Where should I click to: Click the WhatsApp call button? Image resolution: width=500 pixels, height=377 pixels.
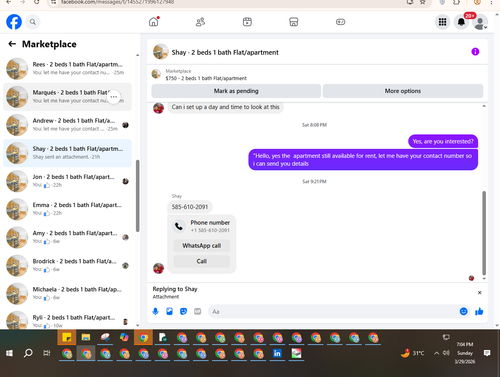pos(202,246)
